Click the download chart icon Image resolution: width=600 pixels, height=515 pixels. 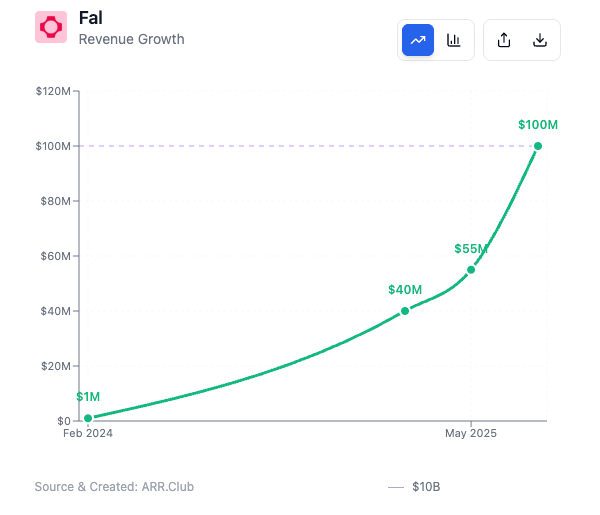[540, 40]
